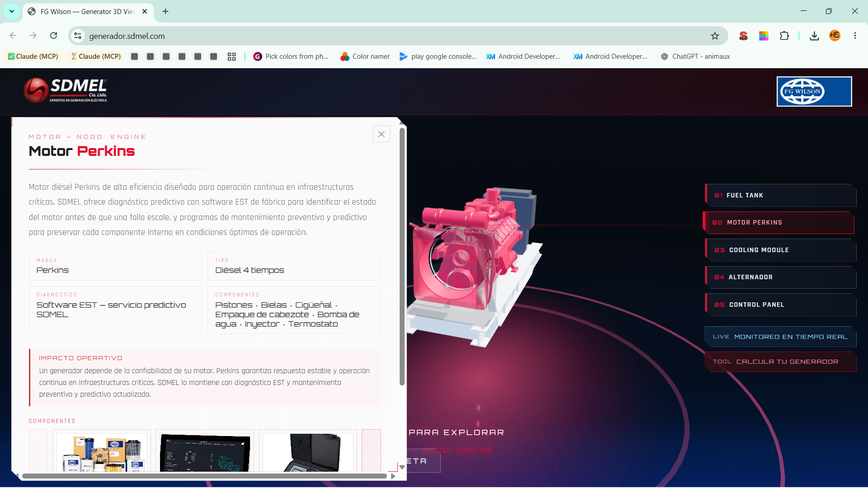Image resolution: width=868 pixels, height=488 pixels.
Task: Open the Claude (MCP) hourglass bookmark
Action: (x=96, y=56)
